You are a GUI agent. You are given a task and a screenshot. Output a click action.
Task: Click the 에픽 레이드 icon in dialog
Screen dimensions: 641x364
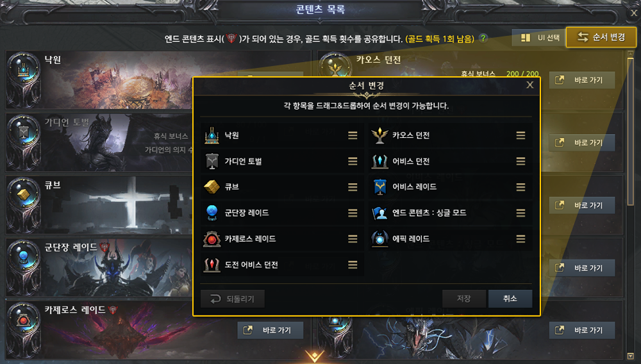(x=379, y=238)
